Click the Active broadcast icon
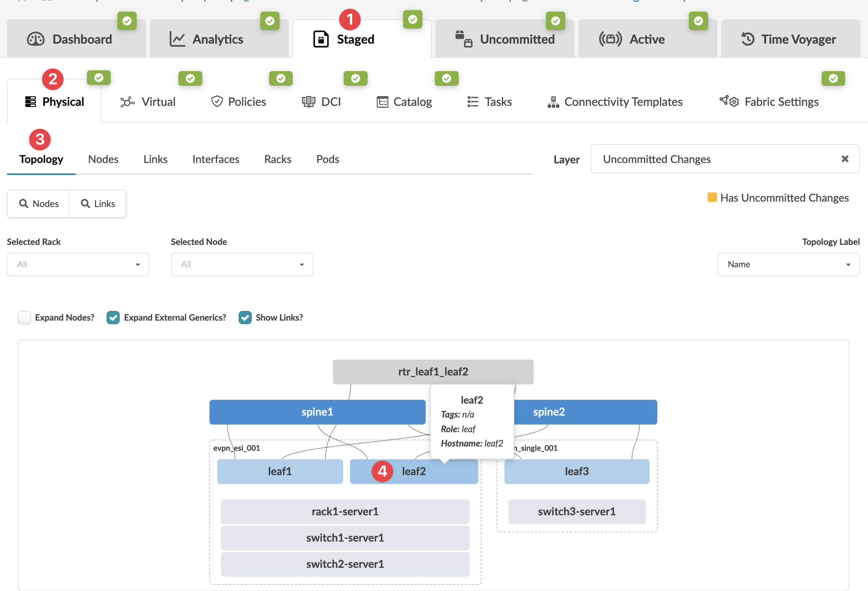The image size is (868, 591). pyautogui.click(x=610, y=39)
